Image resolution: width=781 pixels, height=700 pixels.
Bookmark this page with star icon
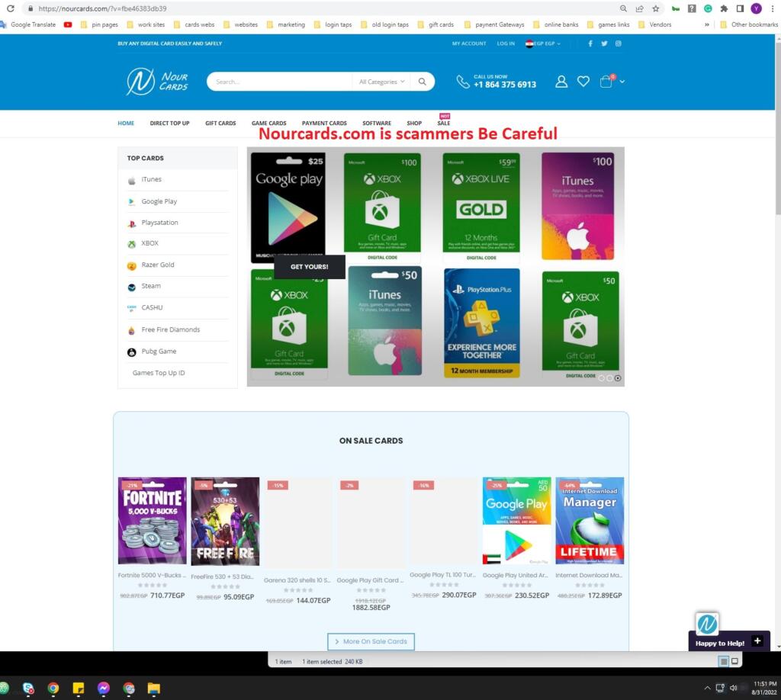(x=655, y=8)
